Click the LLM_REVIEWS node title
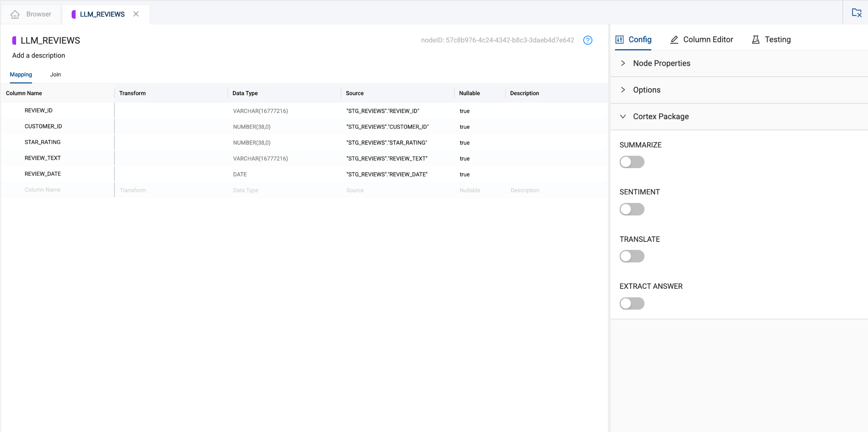This screenshot has height=432, width=868. (x=50, y=40)
